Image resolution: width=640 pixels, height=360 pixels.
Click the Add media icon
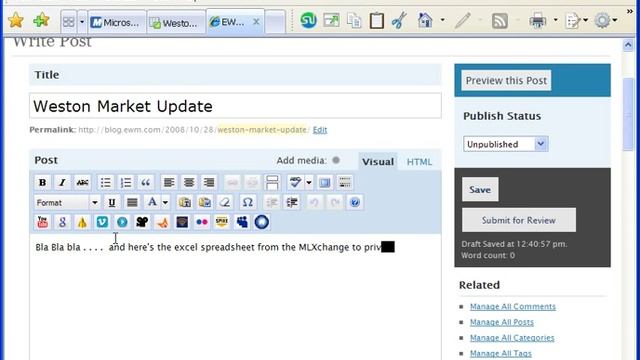pyautogui.click(x=336, y=160)
